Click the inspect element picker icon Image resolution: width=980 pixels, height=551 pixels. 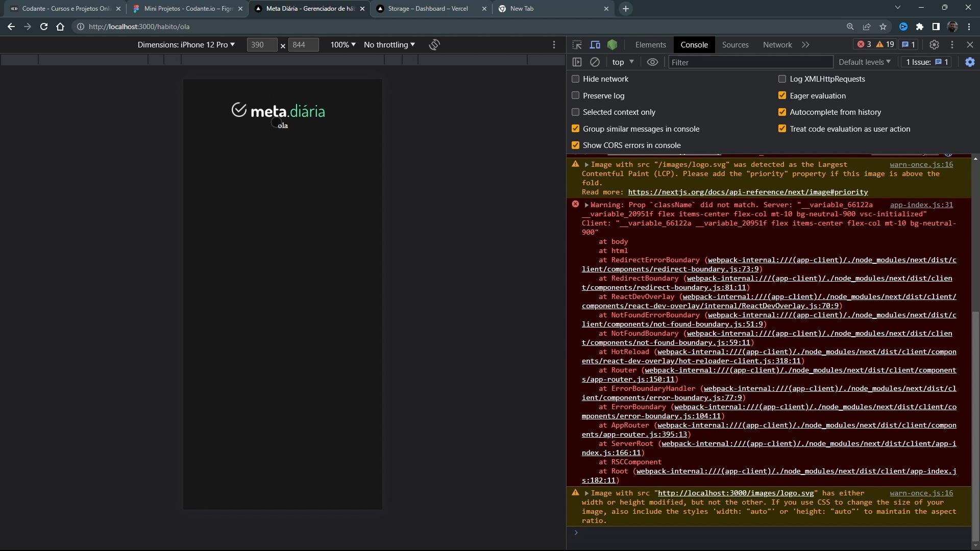(x=577, y=45)
